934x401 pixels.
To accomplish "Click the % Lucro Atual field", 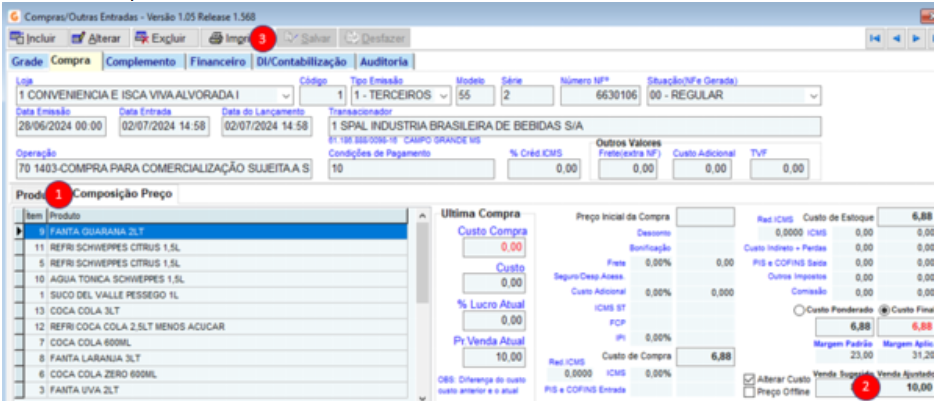I will tap(494, 321).
